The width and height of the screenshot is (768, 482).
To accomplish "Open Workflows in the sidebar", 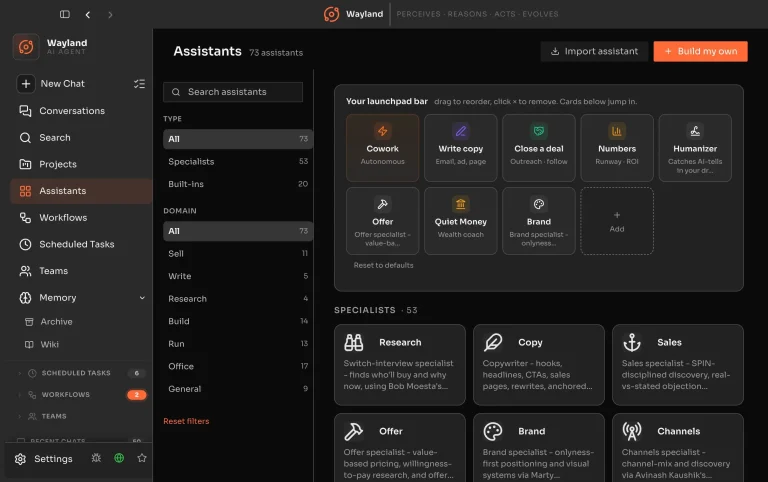I will [x=81, y=217].
